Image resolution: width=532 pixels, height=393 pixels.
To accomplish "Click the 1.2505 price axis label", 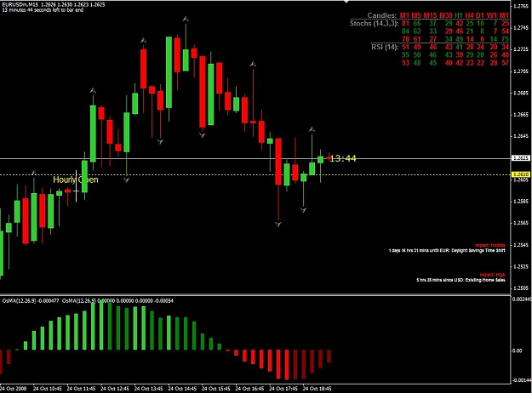I will coord(521,288).
